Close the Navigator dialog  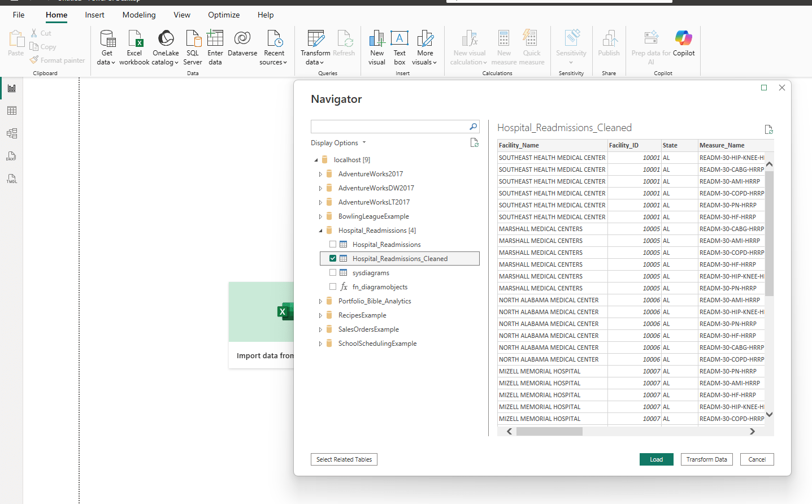click(x=782, y=88)
